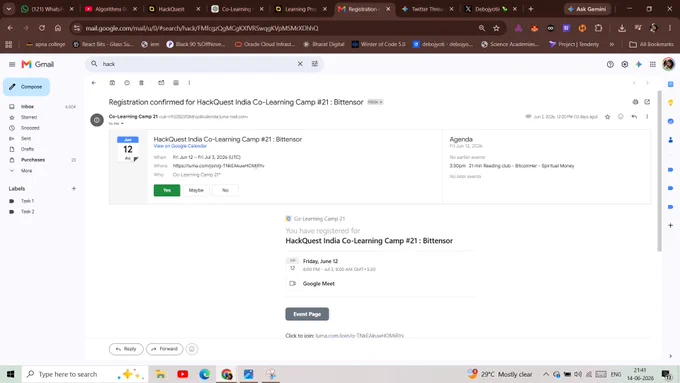Open the Drafts folder
680x383 pixels.
pos(27,149)
